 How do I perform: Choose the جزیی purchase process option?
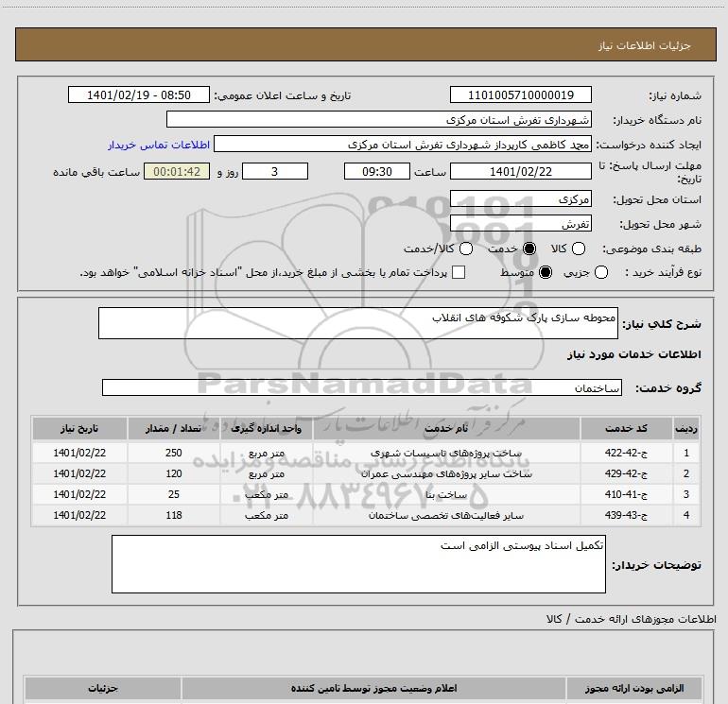(600, 272)
